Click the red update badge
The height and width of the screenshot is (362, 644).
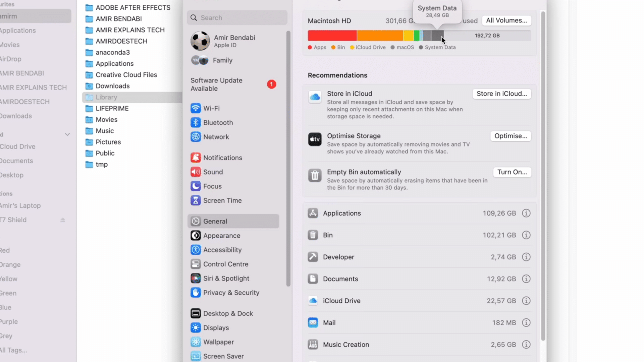point(271,84)
